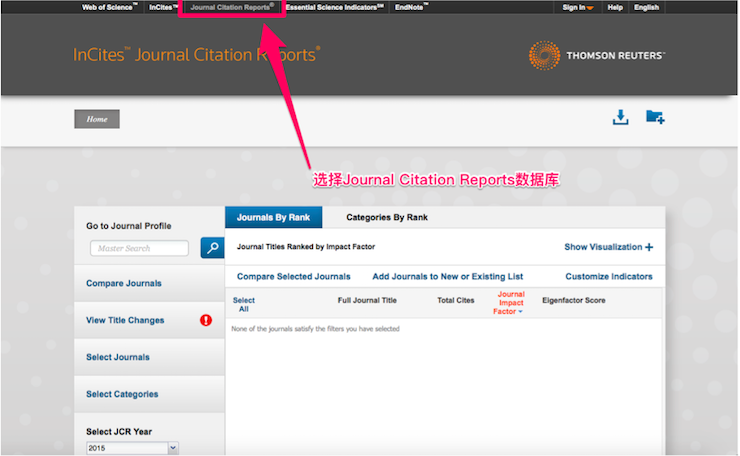Open the Select JCR Year dropdown

tap(132, 449)
